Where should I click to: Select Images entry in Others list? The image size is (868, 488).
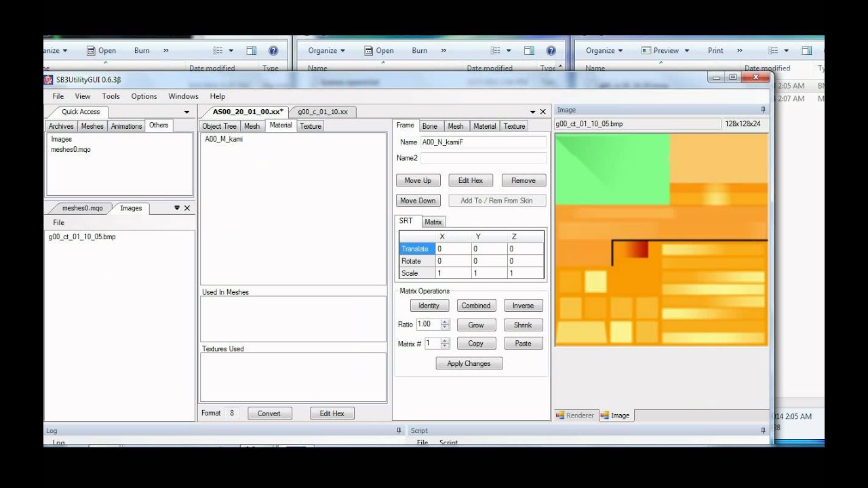[61, 139]
